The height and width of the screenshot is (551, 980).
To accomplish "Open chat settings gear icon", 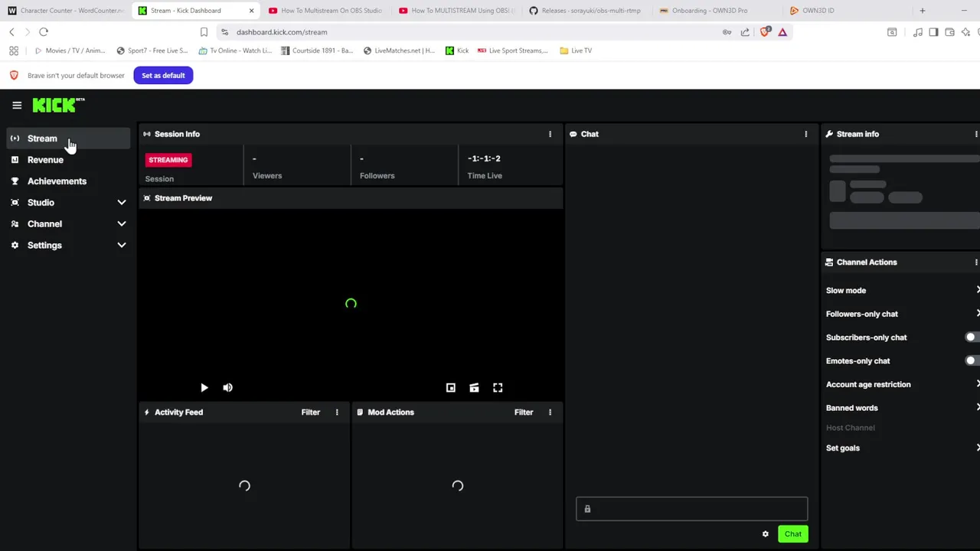I will click(765, 534).
